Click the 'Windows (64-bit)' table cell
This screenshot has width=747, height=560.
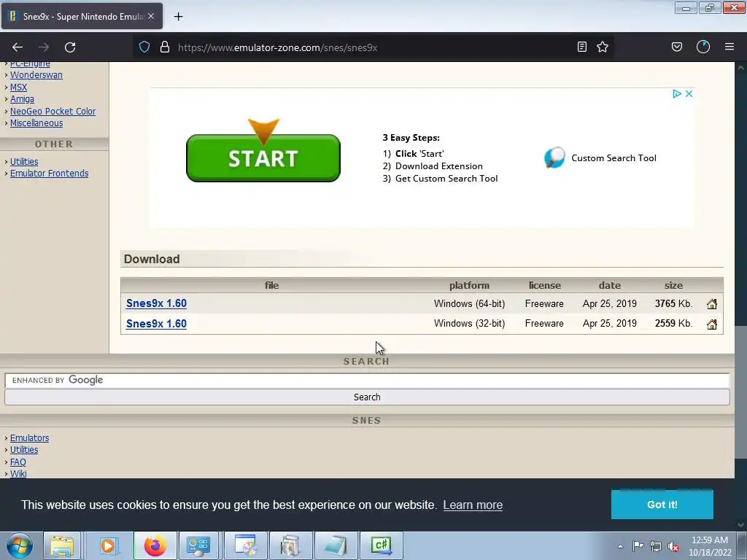pyautogui.click(x=469, y=304)
